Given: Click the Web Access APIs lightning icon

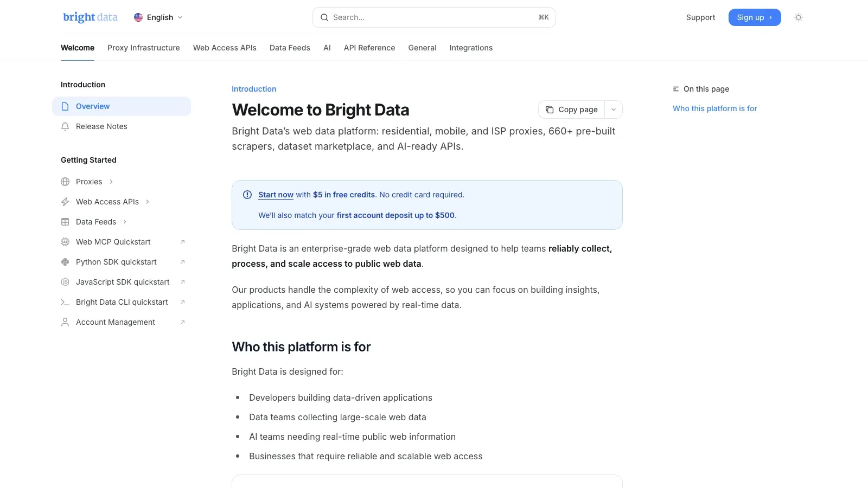Looking at the screenshot, I should point(65,202).
